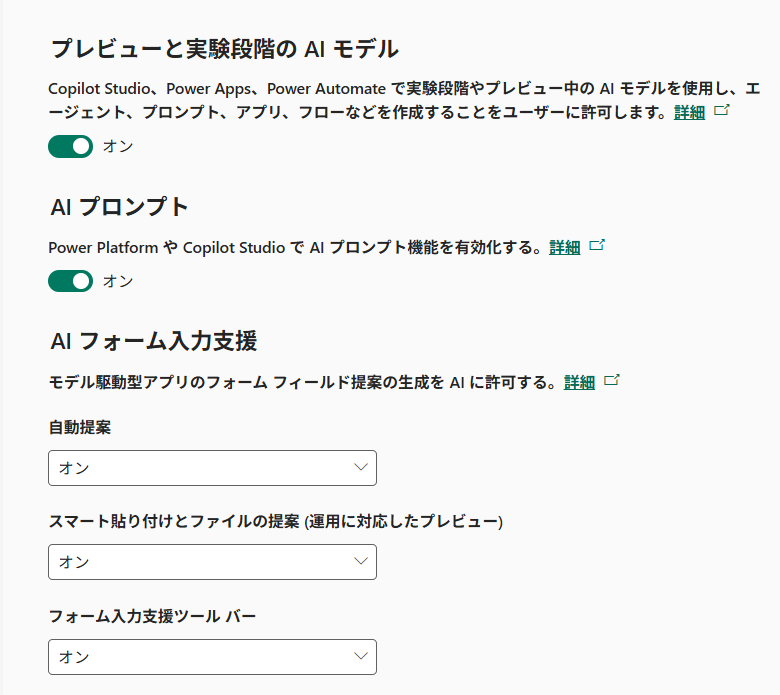
Task: Expand the スマート貼り付けとファイルの提案 dropdown
Action: (x=212, y=561)
